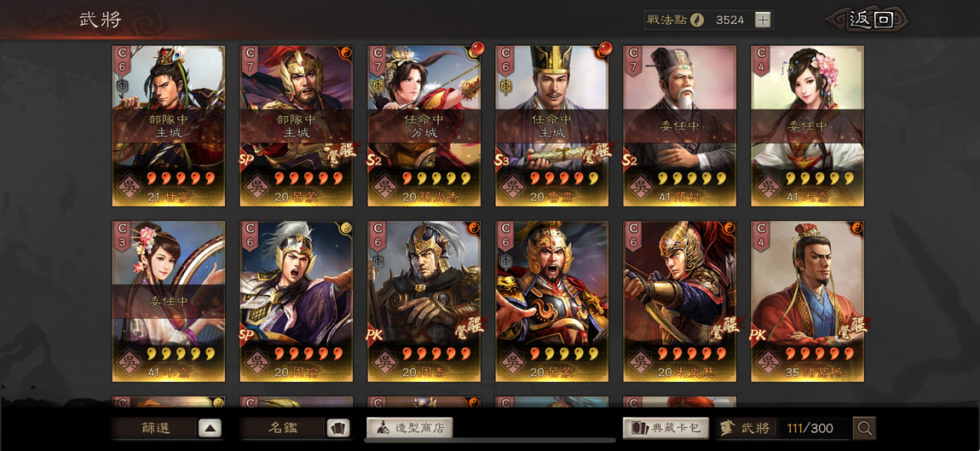The height and width of the screenshot is (451, 980).
Task: Click the yin-yang icon on 諸葛恪 card
Action: point(857,228)
